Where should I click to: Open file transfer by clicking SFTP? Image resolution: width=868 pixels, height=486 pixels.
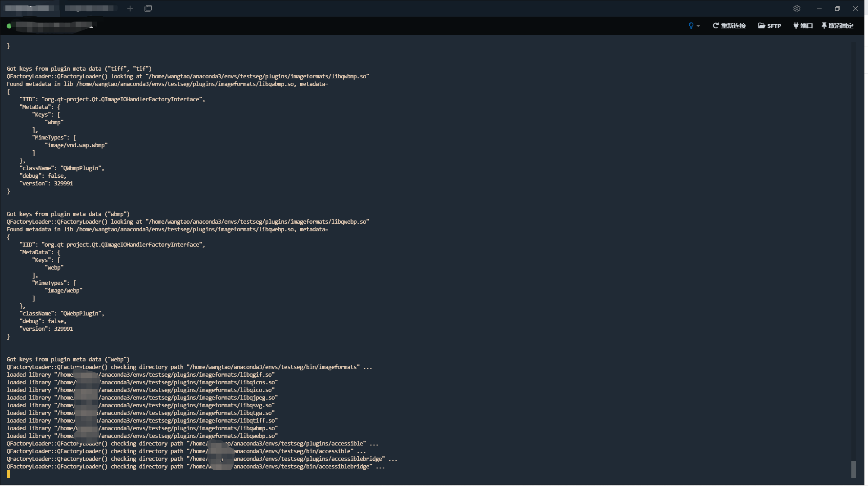(773, 26)
